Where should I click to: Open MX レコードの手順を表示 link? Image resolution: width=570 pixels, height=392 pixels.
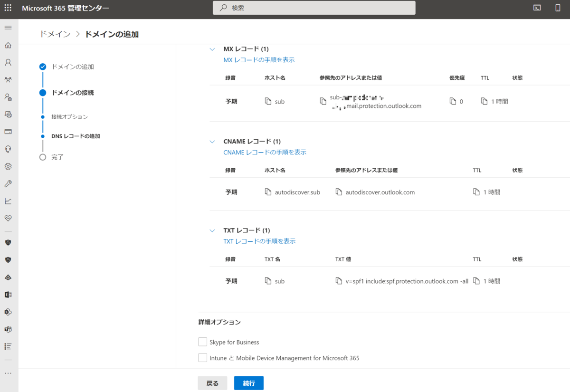pyautogui.click(x=259, y=60)
